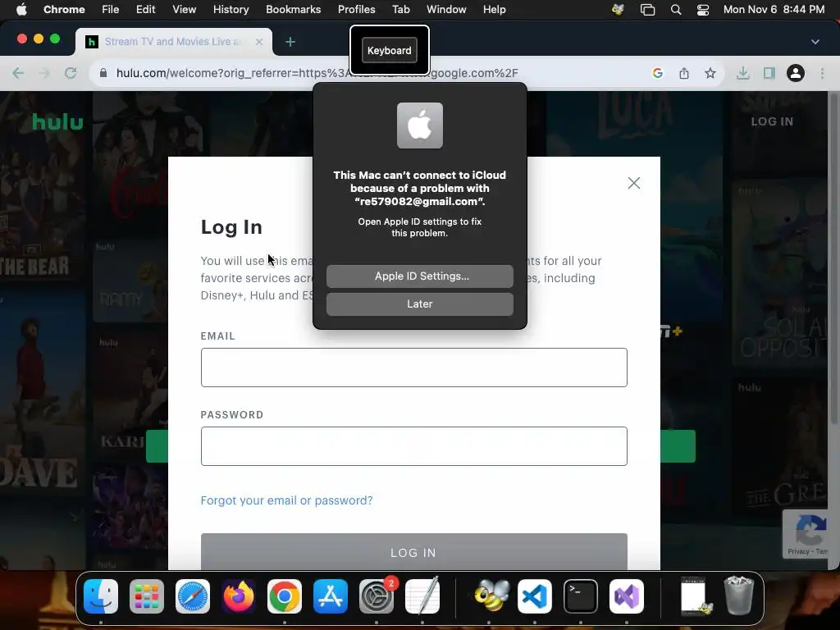840x630 pixels.
Task: Go back to the previous page
Action: pos(18,73)
